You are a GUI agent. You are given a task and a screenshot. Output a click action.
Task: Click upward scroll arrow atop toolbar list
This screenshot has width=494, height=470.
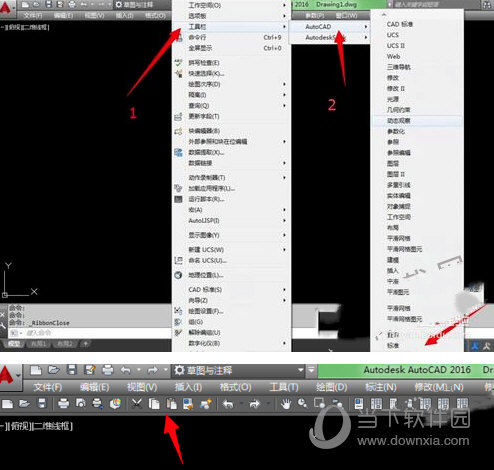pyautogui.click(x=384, y=14)
